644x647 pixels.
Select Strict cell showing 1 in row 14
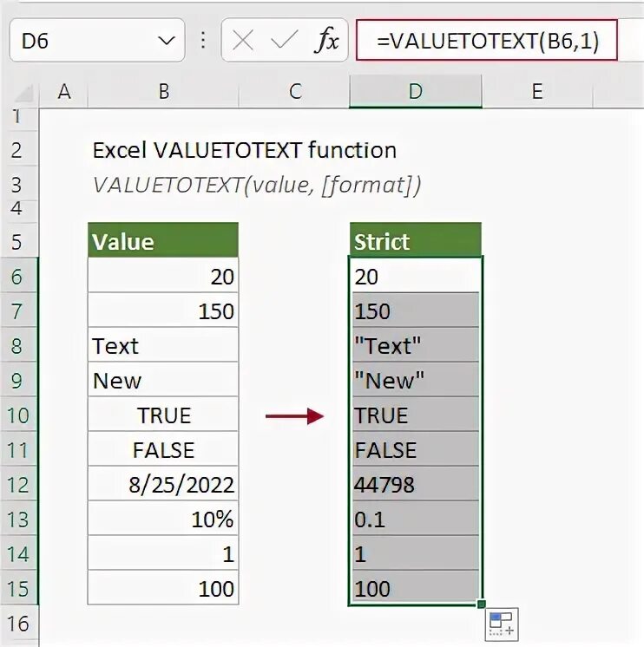[x=415, y=553]
